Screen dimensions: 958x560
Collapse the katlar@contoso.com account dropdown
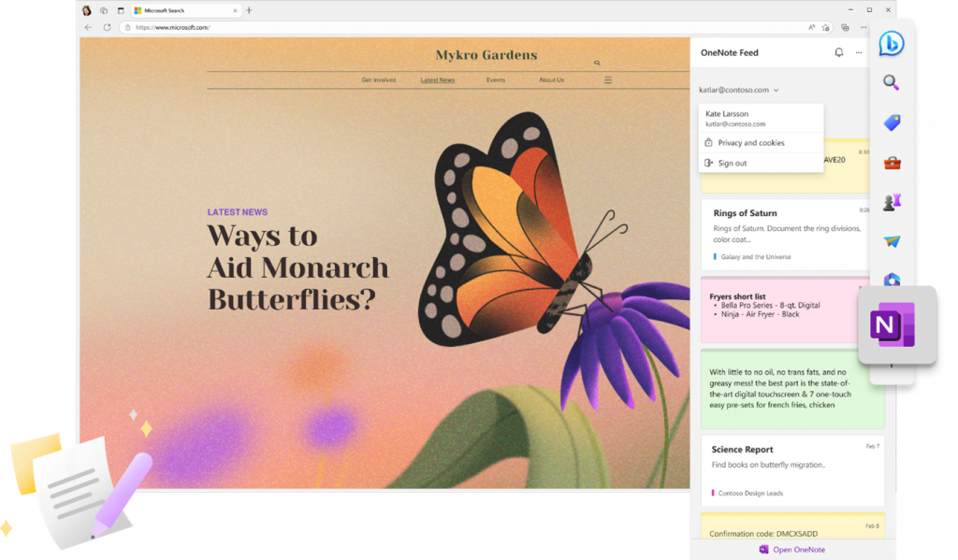[777, 91]
